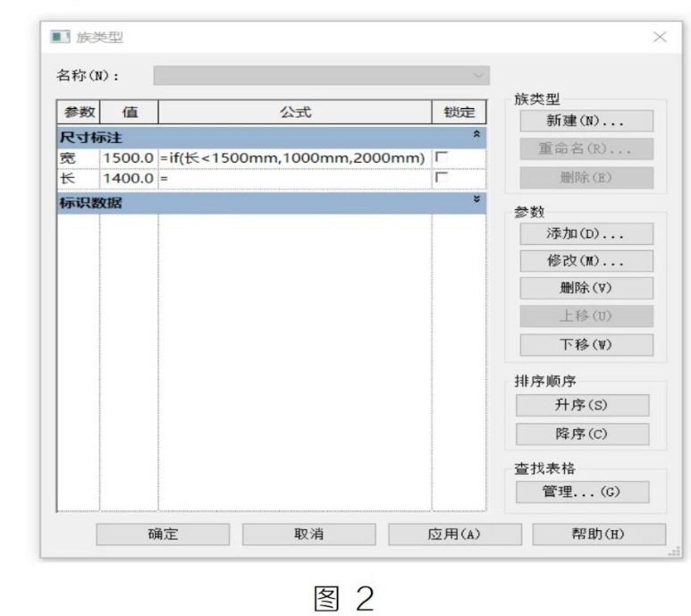Click the if(长<1500mm...) formula cell
691x616 pixels.
295,157
